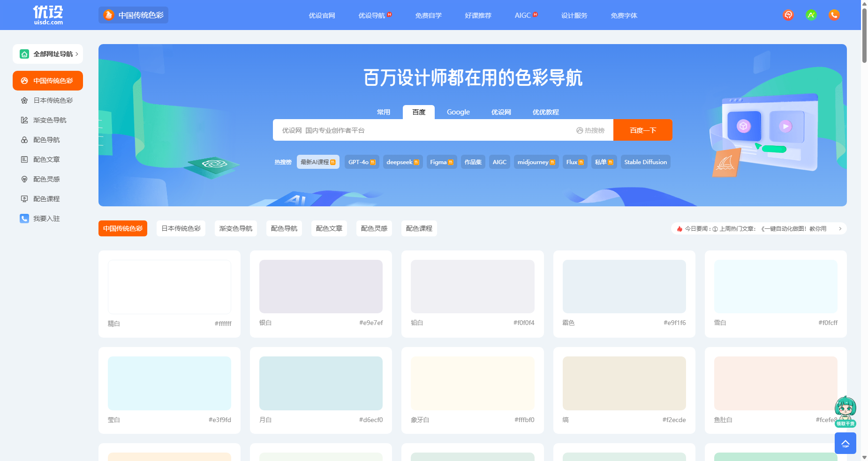Click the 莹白 #e3f9fd color swatch
Image resolution: width=868 pixels, height=461 pixels.
[169, 383]
